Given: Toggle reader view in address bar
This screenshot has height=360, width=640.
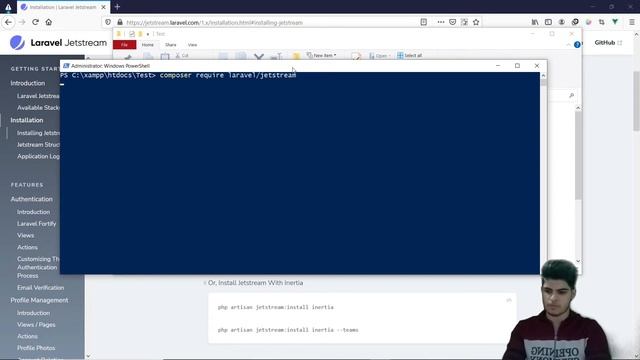Looking at the screenshot, I should (x=424, y=22).
